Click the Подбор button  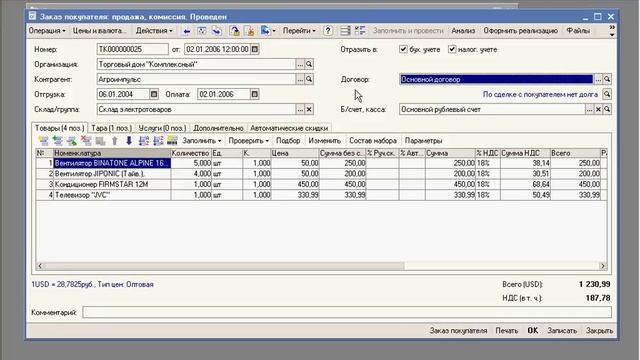click(x=288, y=141)
